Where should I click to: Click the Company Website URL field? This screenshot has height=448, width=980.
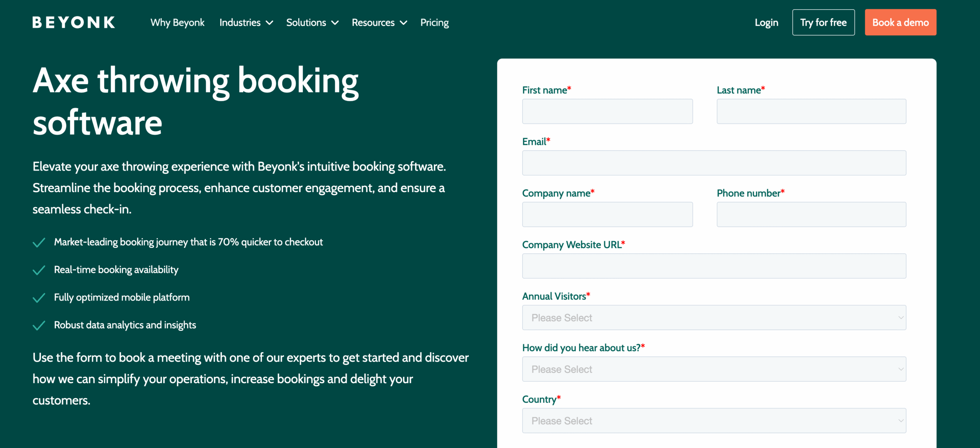(x=714, y=266)
